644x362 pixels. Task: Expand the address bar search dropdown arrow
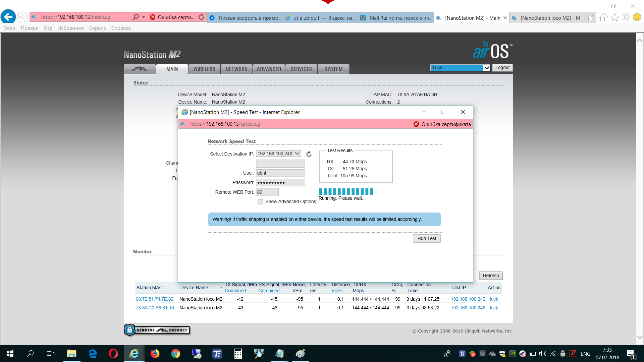pyautogui.click(x=144, y=17)
